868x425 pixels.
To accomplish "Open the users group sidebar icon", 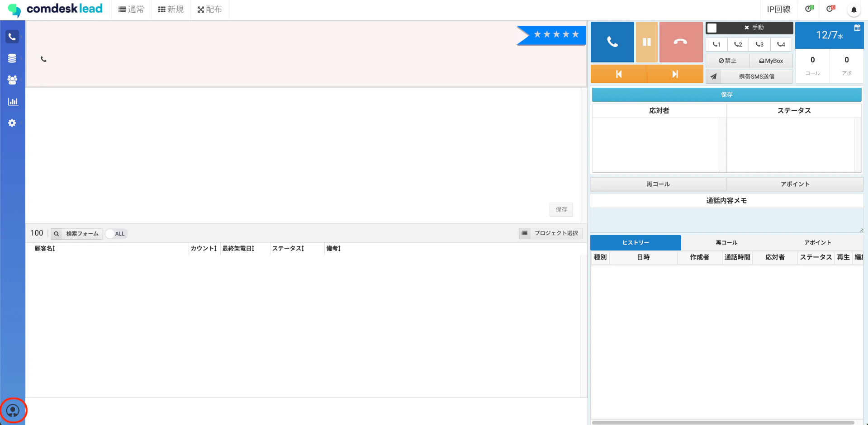I will [12, 80].
